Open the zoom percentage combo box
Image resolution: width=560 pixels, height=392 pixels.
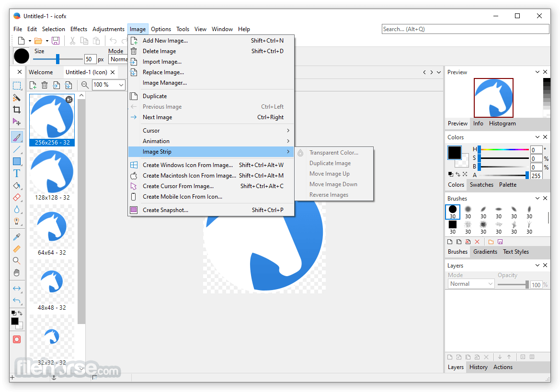point(109,85)
